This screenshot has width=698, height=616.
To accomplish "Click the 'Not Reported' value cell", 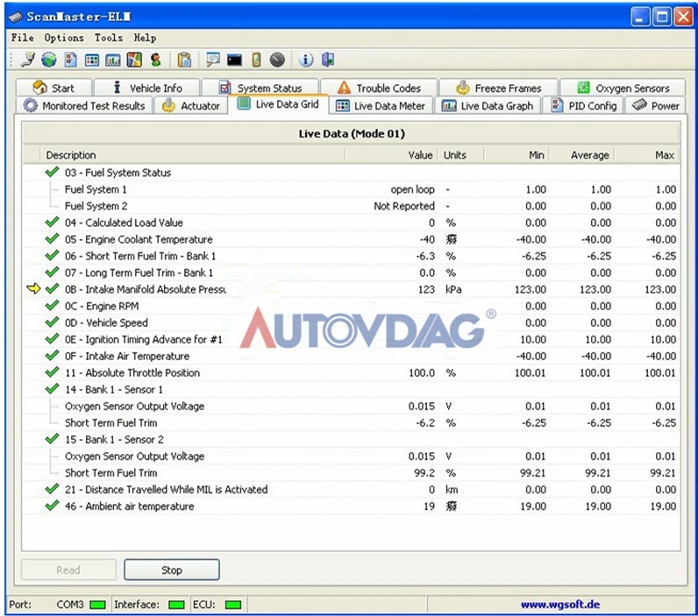I will (404, 206).
